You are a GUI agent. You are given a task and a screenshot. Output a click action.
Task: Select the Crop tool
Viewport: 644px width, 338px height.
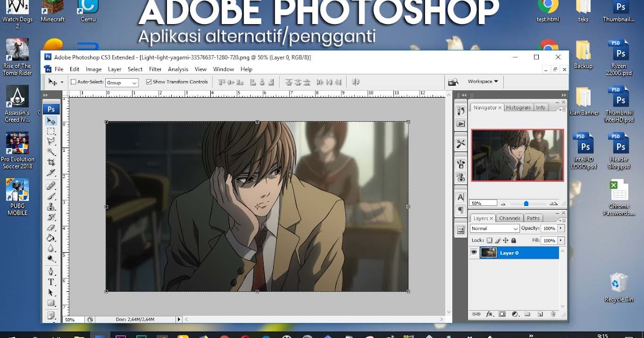51,162
